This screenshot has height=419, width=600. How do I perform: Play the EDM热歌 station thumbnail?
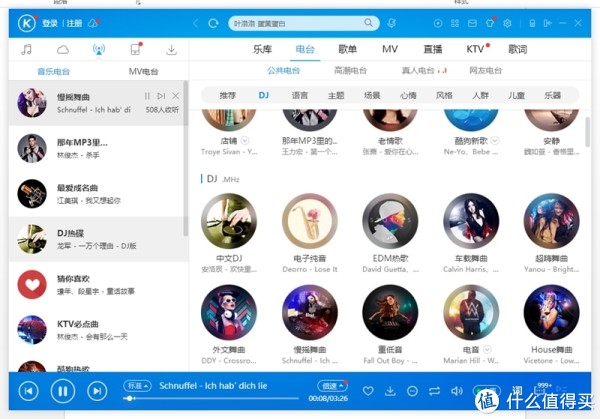390,221
